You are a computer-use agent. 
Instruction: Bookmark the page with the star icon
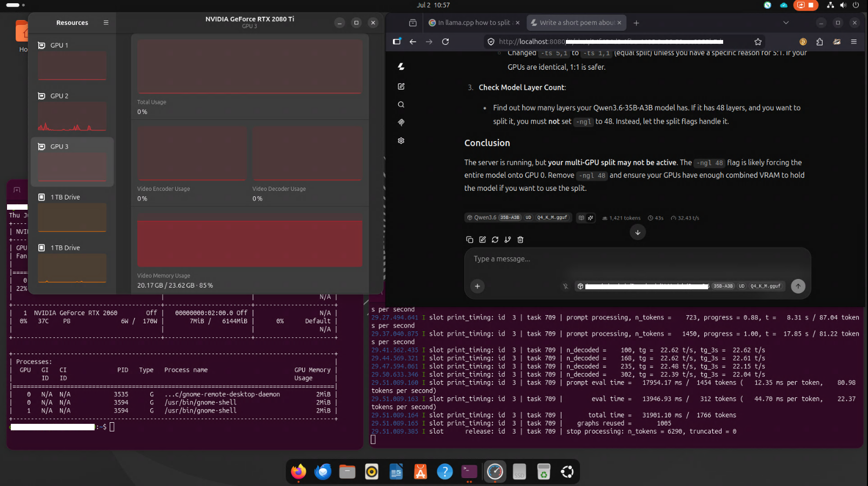(x=758, y=42)
